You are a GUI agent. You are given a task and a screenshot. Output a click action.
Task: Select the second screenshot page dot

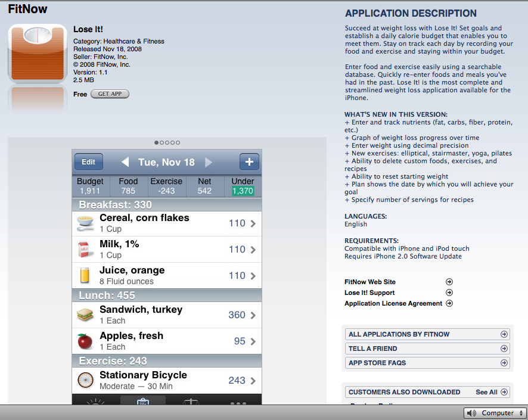[x=161, y=143]
